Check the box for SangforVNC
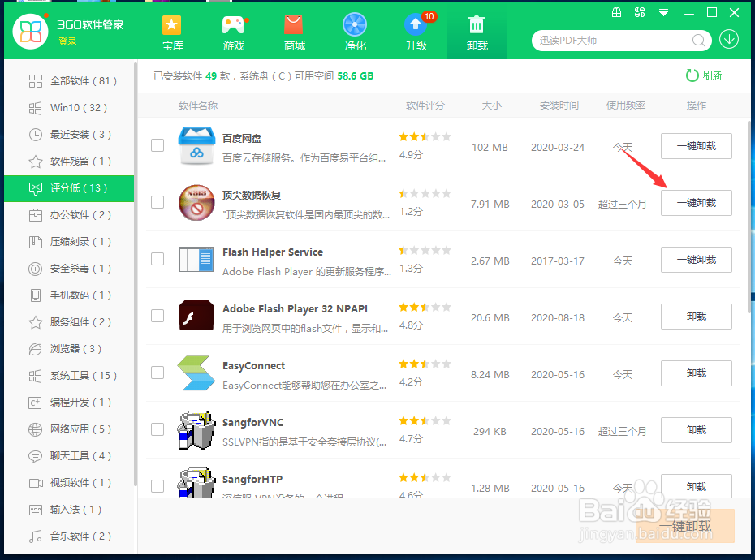 tap(157, 429)
